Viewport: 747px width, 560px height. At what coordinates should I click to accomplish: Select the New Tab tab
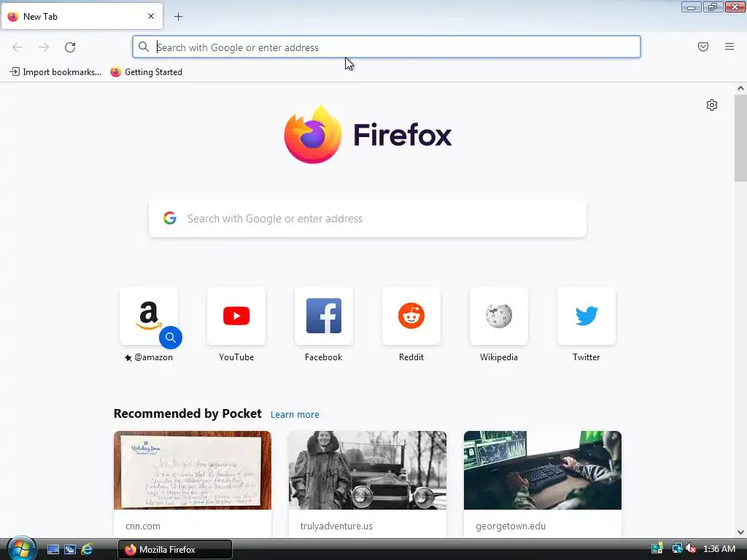point(82,16)
